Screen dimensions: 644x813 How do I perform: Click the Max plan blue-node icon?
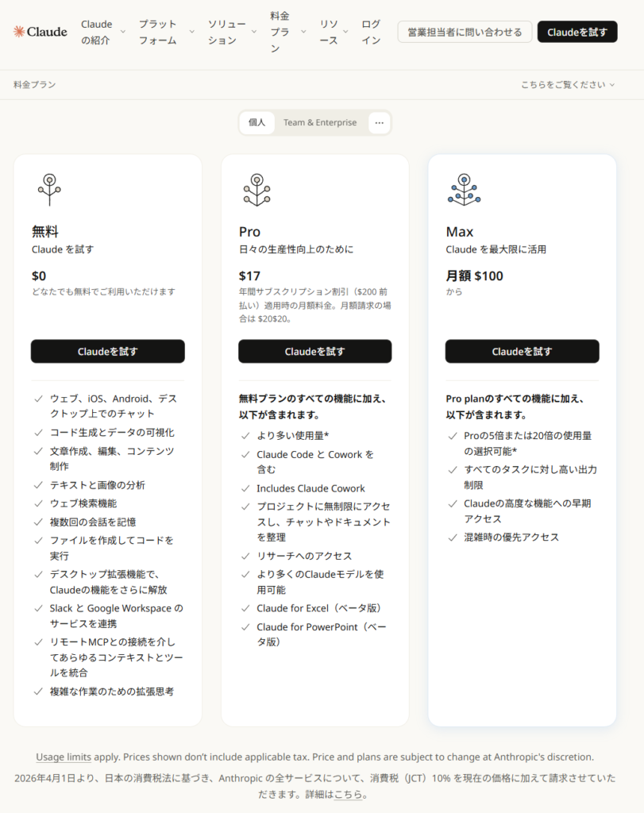click(x=464, y=190)
